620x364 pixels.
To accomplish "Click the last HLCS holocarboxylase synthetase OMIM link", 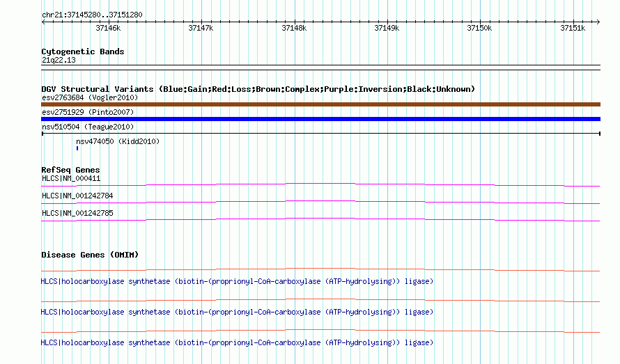I will (237, 342).
